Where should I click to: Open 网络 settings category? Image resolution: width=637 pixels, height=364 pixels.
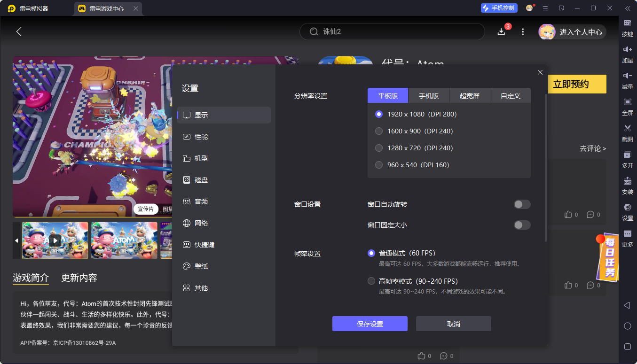click(x=224, y=223)
